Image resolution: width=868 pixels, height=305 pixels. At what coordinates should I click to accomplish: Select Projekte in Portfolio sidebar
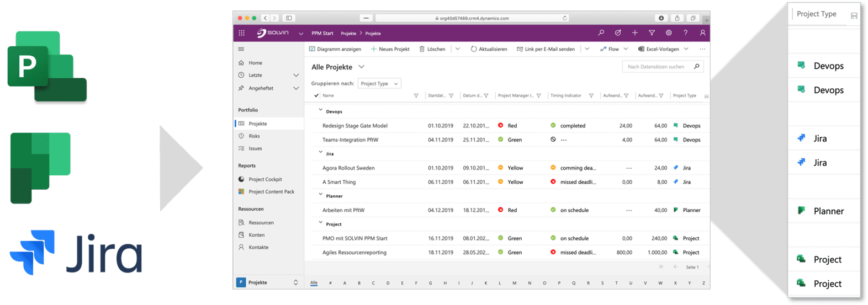pos(268,124)
